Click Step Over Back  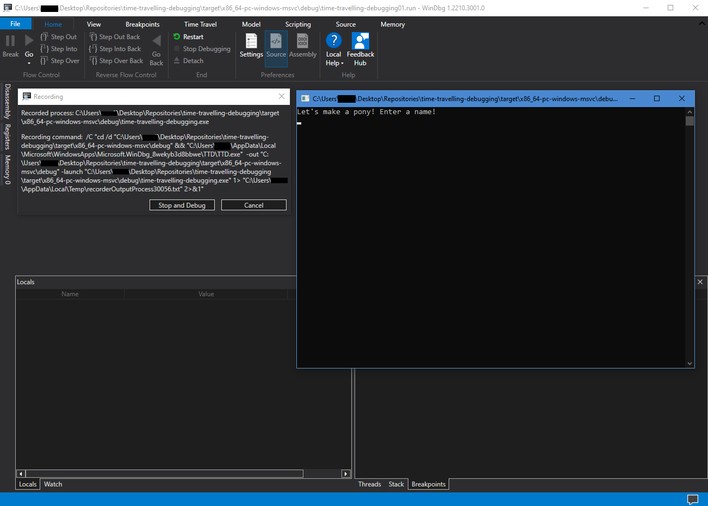coord(116,60)
